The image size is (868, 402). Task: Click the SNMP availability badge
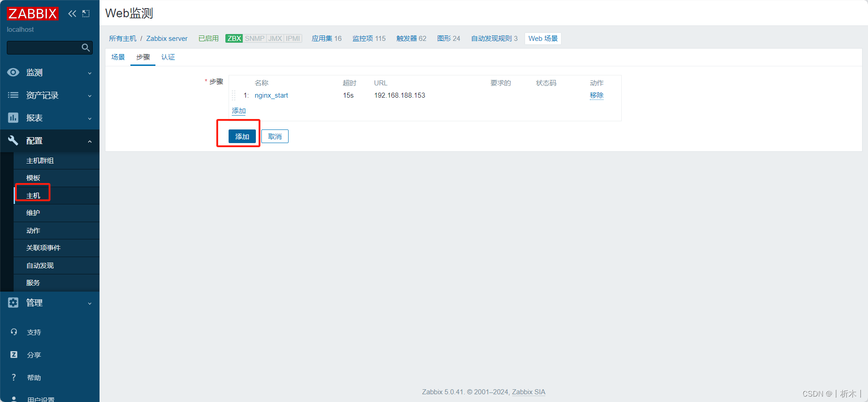coord(254,39)
